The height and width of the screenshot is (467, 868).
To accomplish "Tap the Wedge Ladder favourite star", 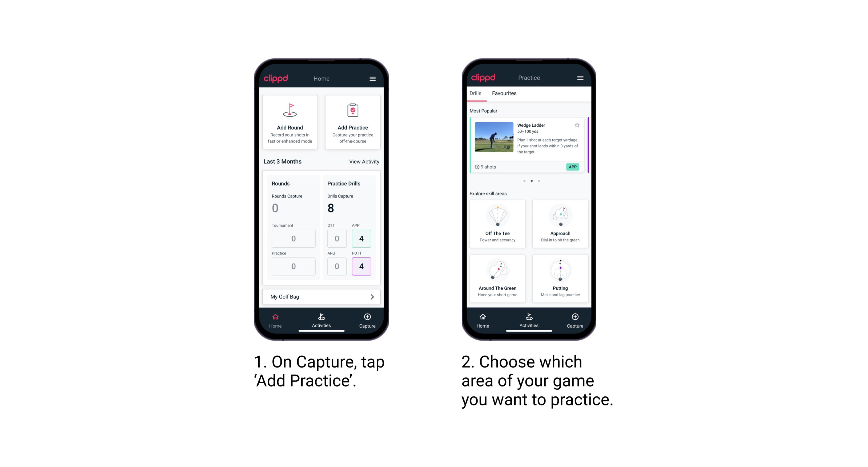I will [577, 125].
